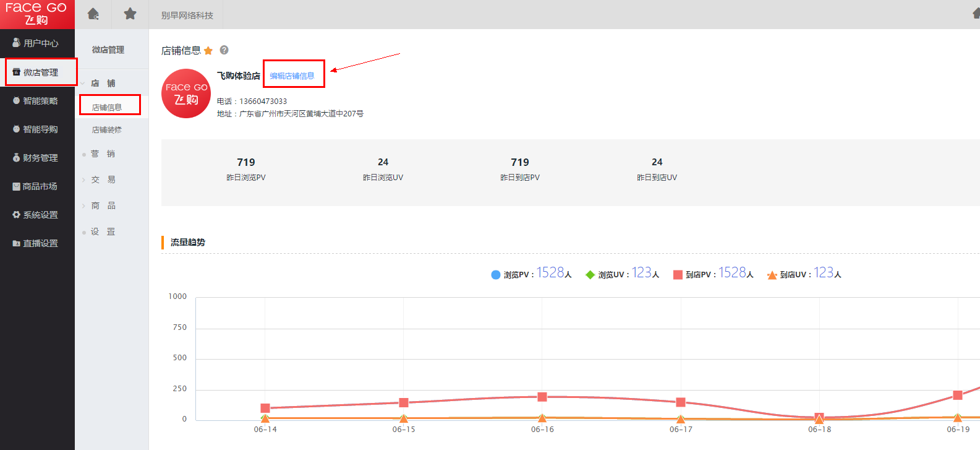Click the orange star beside 店铺信息 title
Viewport: 980px width, 450px height.
pyautogui.click(x=208, y=51)
